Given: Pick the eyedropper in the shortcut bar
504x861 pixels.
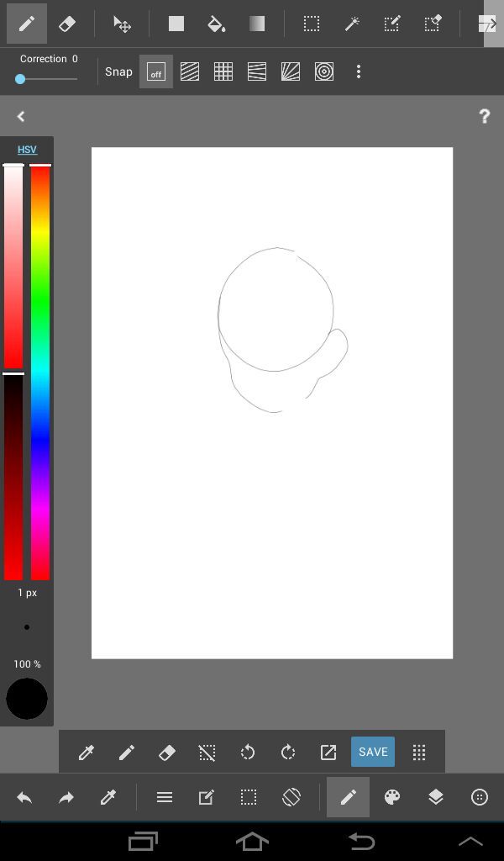Looking at the screenshot, I should coord(87,753).
